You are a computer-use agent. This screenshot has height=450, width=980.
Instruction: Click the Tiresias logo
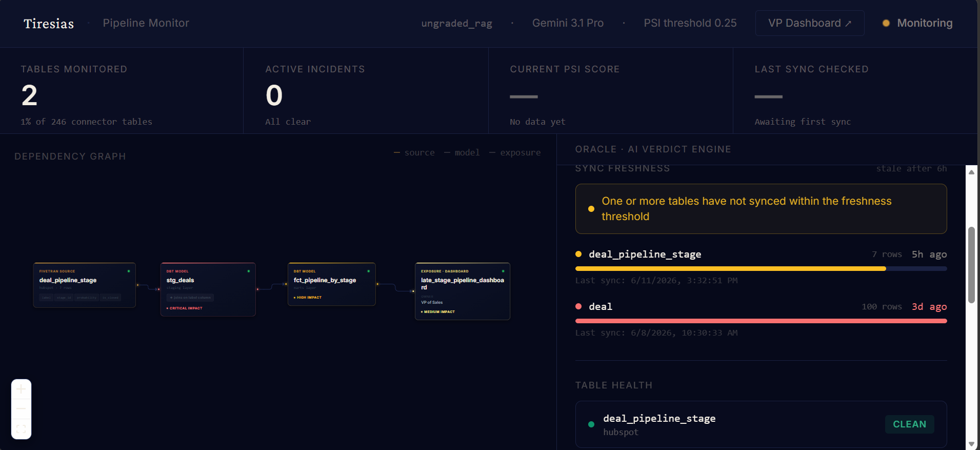49,24
